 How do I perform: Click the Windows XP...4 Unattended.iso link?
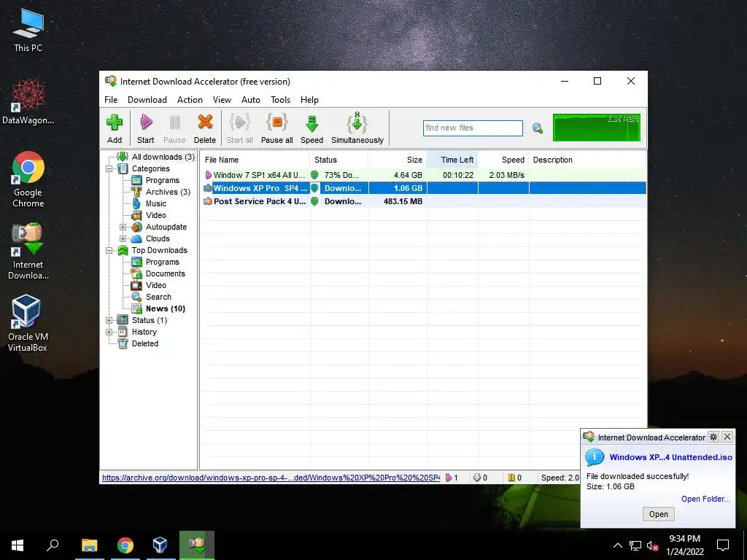point(671,457)
